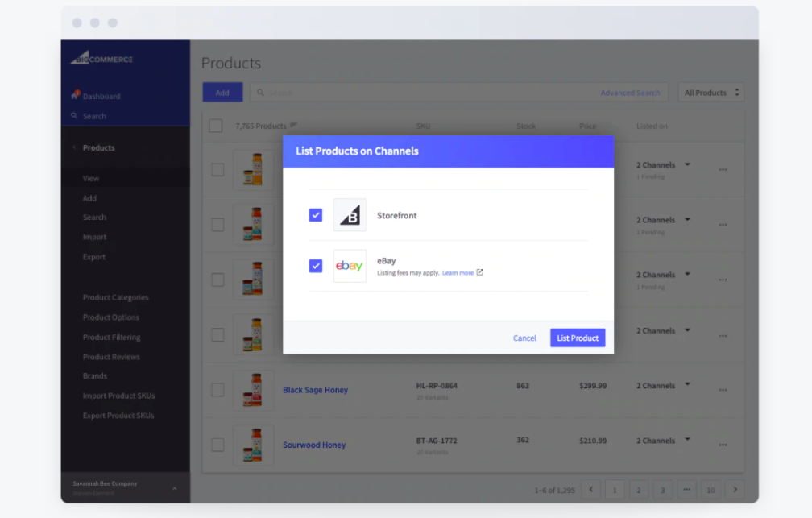Go to page 10
Viewport: 812px width, 518px height.
[x=710, y=490]
